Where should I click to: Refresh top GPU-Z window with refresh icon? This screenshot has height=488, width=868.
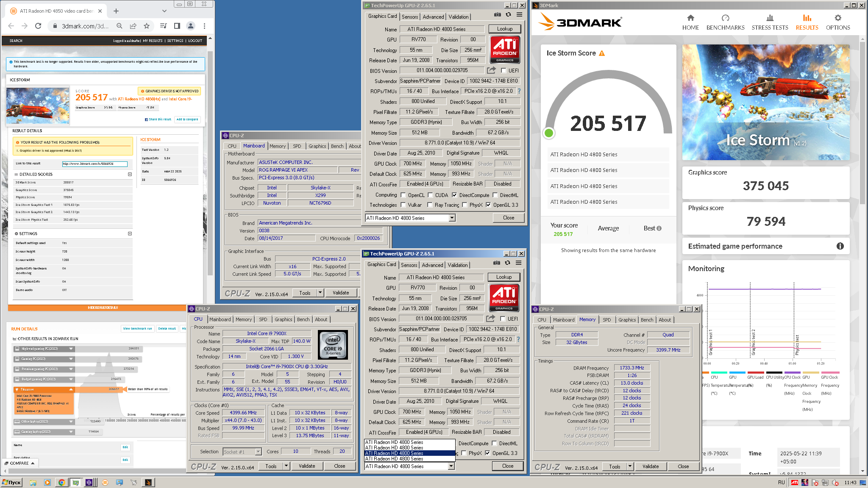(x=508, y=15)
